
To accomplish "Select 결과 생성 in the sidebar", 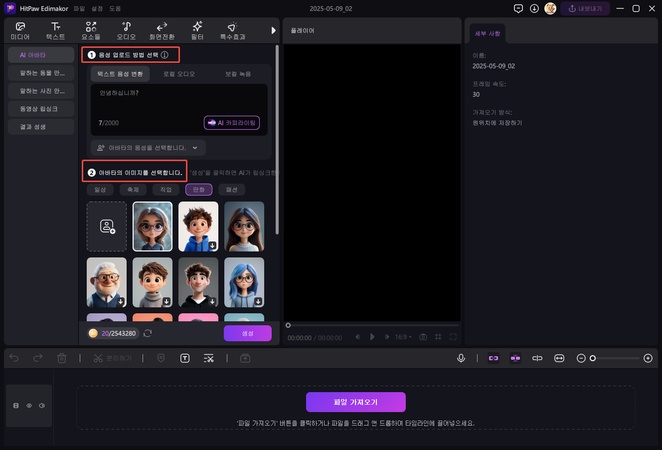I will [x=41, y=127].
